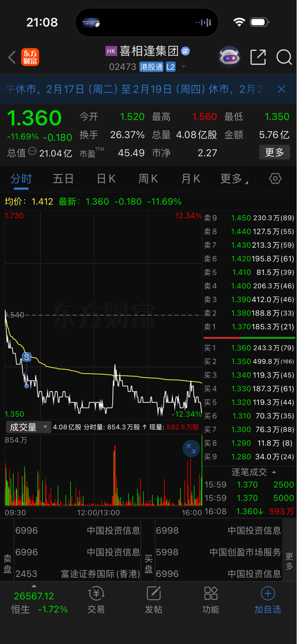
Task: Tap the HK market badge
Action: (111, 51)
